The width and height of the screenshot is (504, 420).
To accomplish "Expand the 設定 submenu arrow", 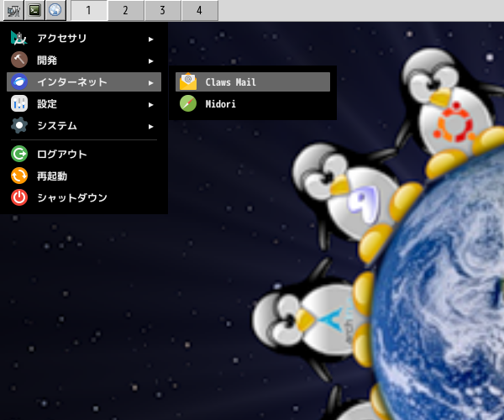I will 150,105.
